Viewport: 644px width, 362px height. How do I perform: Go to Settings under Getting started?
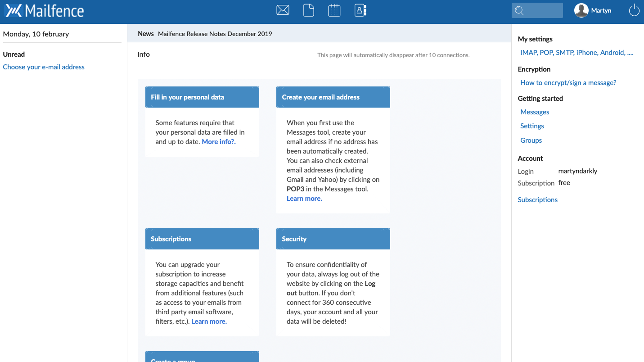point(532,126)
